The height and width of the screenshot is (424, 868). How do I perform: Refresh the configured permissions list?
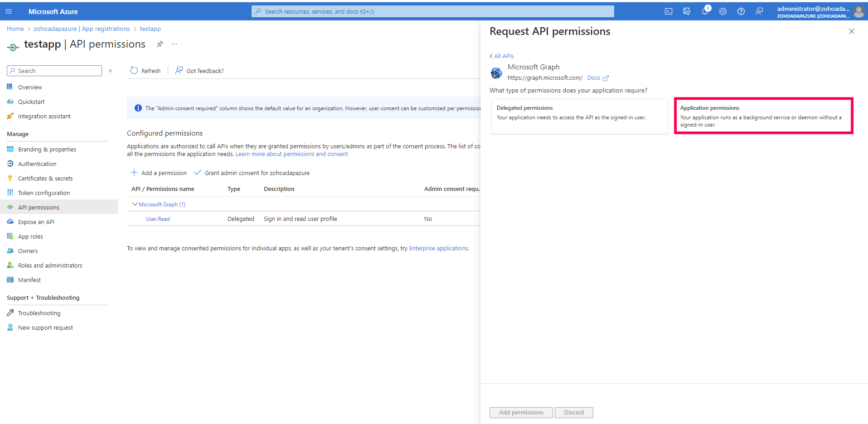[145, 70]
